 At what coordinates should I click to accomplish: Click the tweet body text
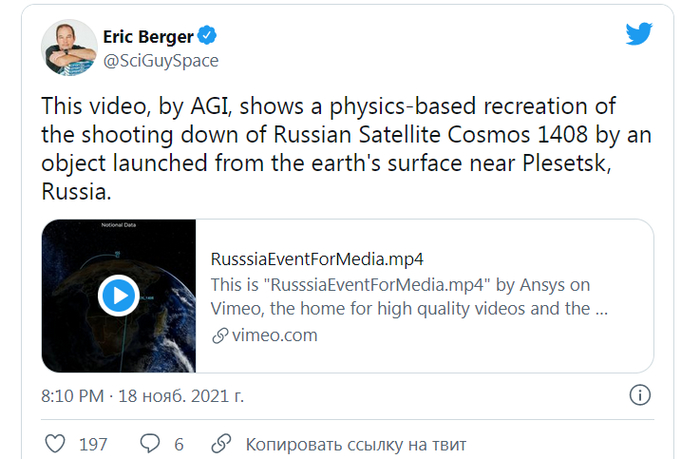346,149
